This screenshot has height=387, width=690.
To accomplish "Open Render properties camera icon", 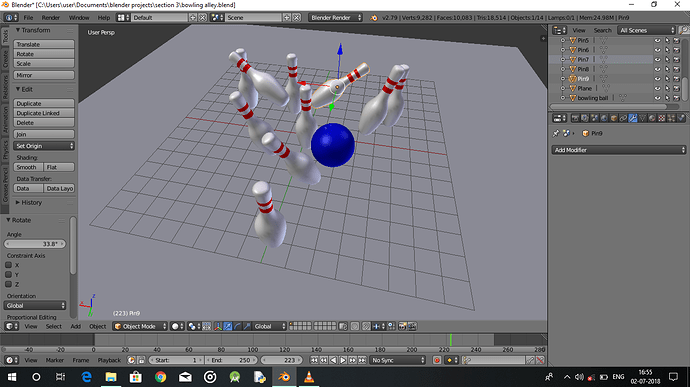I will coord(576,118).
